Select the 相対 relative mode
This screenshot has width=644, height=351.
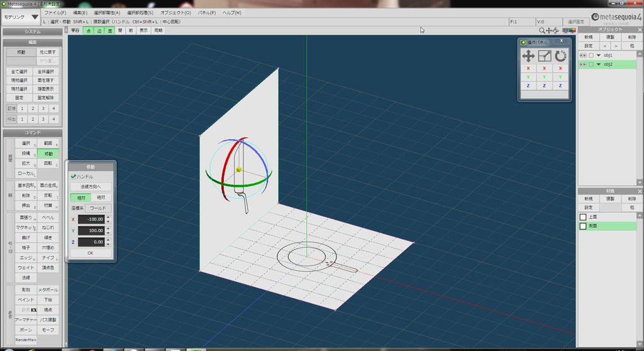pyautogui.click(x=81, y=198)
